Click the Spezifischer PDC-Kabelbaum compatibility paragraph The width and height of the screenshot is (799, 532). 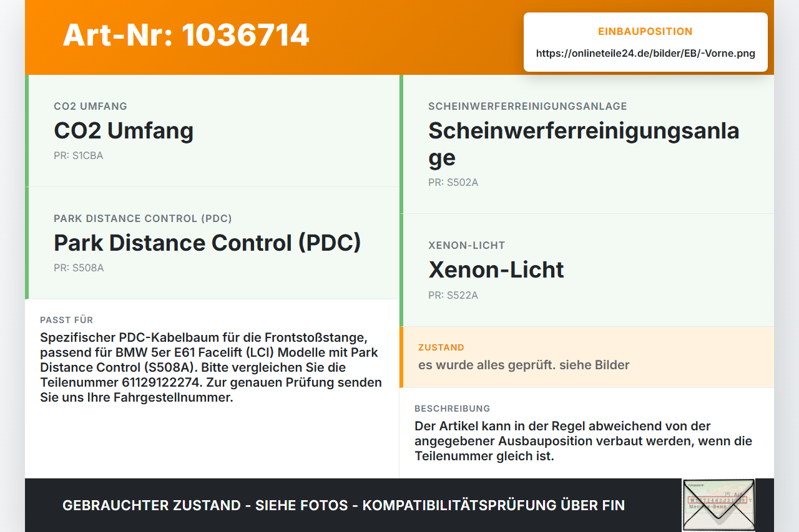coord(211,367)
